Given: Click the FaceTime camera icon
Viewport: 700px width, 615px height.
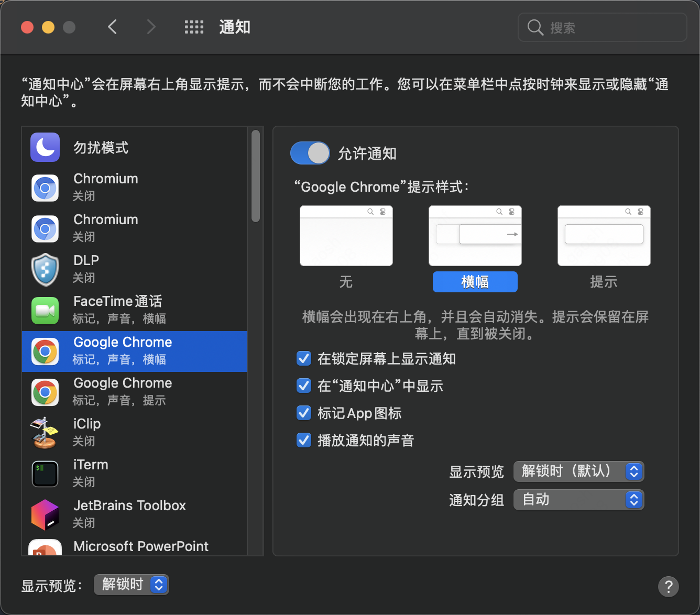Looking at the screenshot, I should [x=45, y=311].
